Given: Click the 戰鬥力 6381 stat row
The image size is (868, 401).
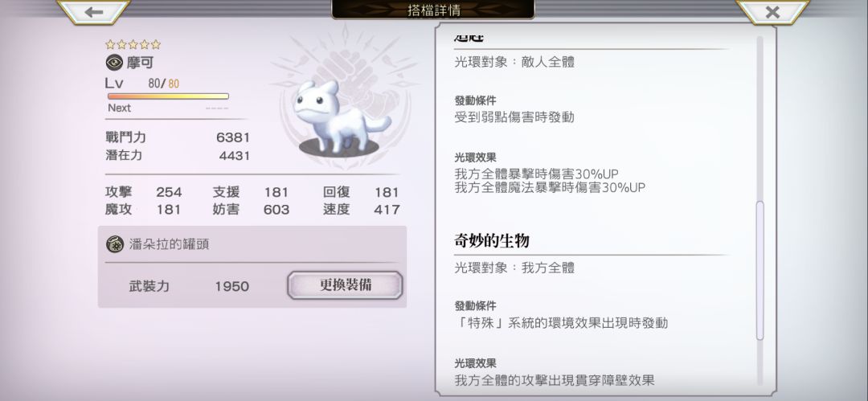Looking at the screenshot, I should coord(177,137).
